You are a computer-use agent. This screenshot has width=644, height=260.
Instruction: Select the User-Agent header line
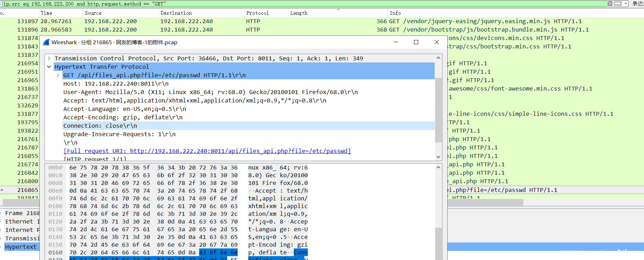210,92
